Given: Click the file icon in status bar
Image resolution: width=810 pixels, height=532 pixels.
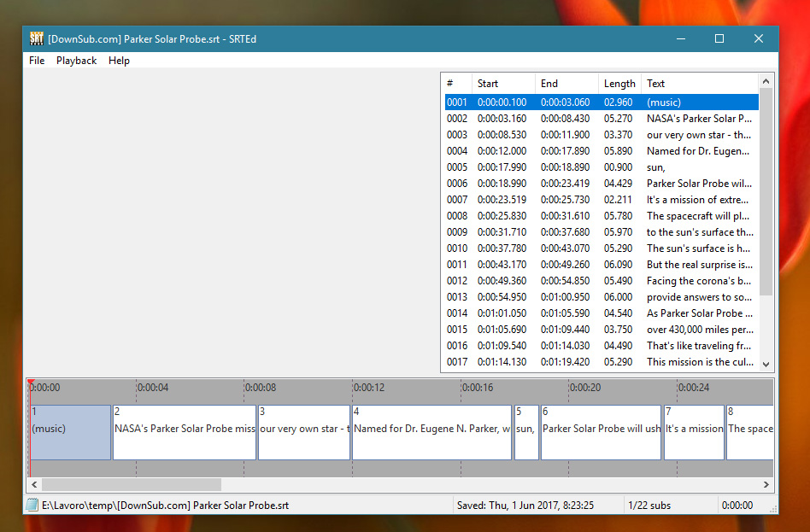Looking at the screenshot, I should (x=32, y=506).
